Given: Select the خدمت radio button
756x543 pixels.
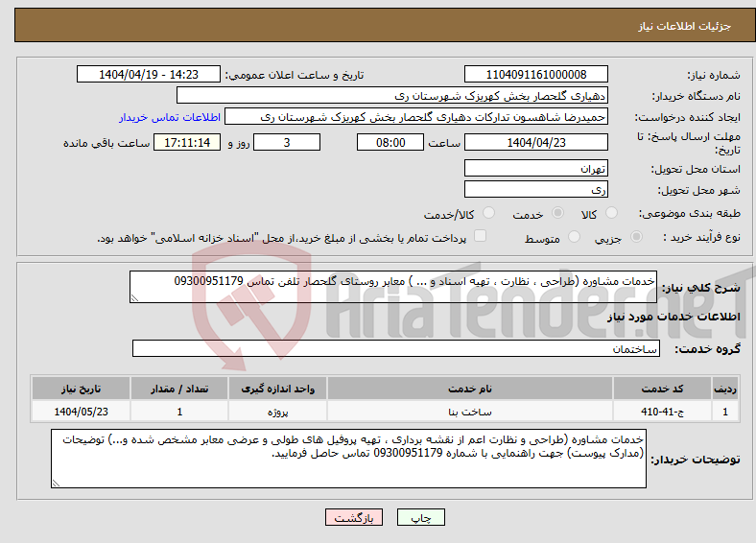Looking at the screenshot, I should 557,213.
